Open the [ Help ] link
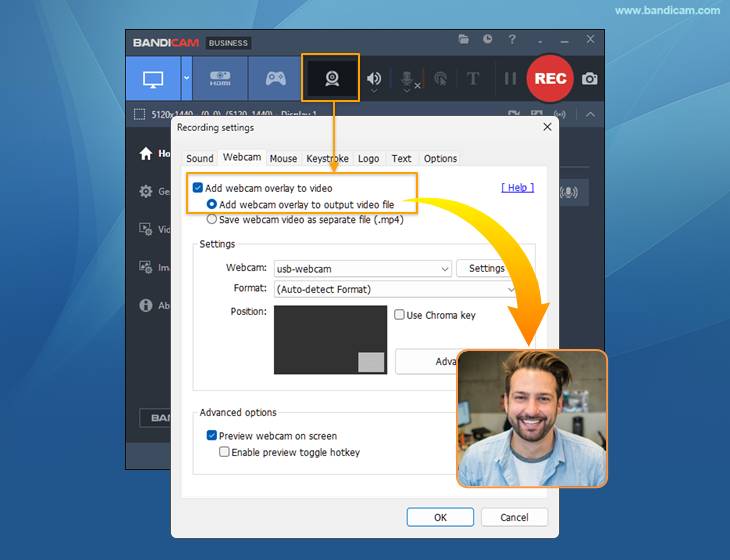The height and width of the screenshot is (560, 730). click(518, 188)
